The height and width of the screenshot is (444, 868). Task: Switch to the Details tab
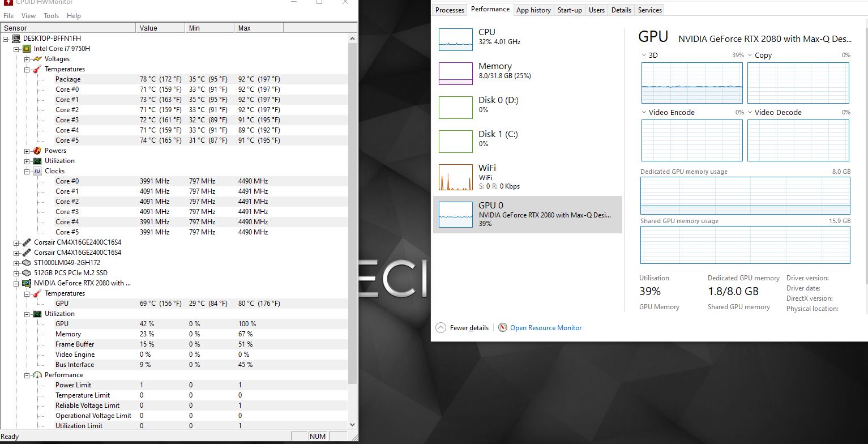pos(621,10)
